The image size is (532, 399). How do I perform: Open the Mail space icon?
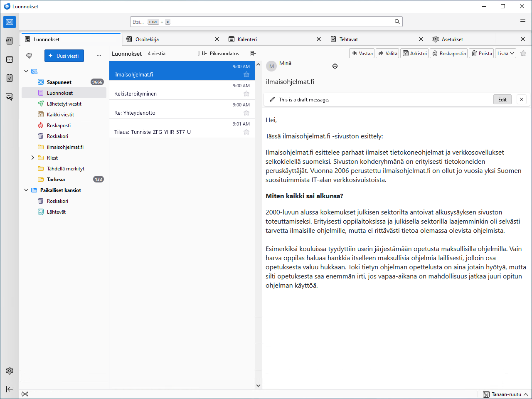click(10, 22)
